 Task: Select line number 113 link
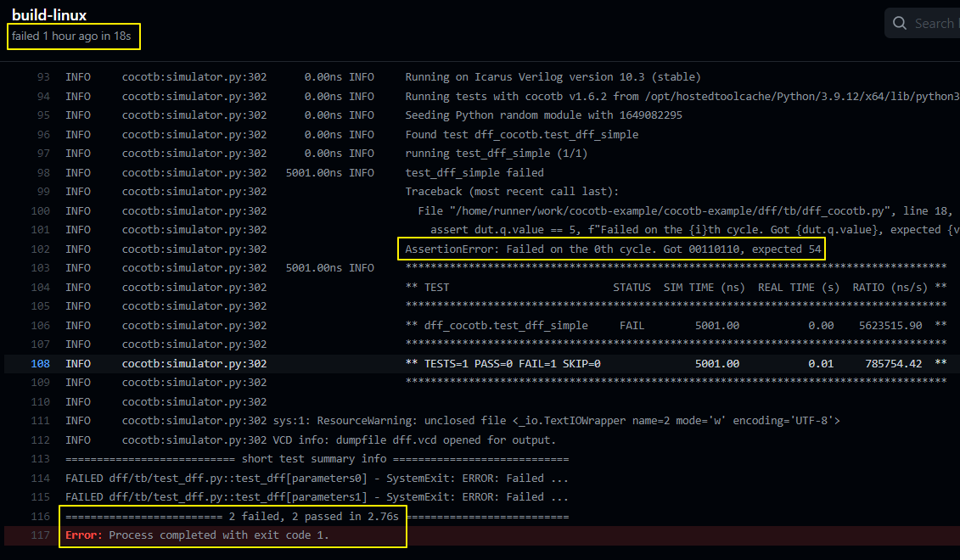pyautogui.click(x=40, y=459)
